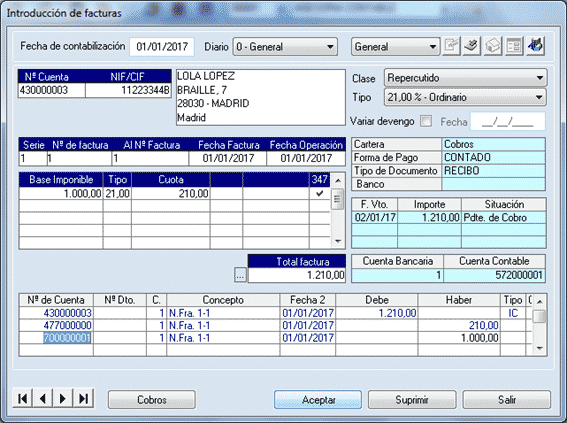The height and width of the screenshot is (423, 567).
Task: Toggle the Variar devengo checkbox
Action: pyautogui.click(x=426, y=121)
